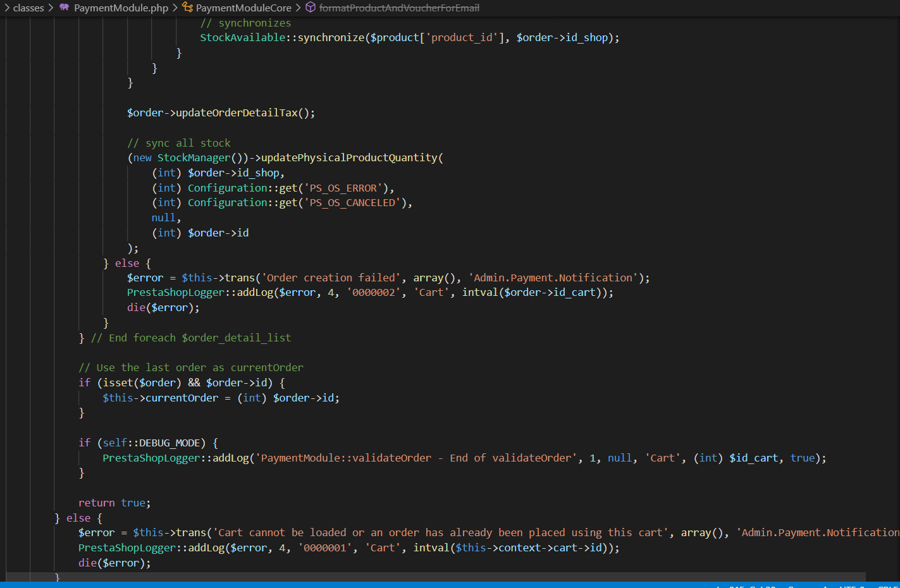Image resolution: width=900 pixels, height=588 pixels.
Task: Click the 'PS_OS_CANCELED' string
Action: 352,202
